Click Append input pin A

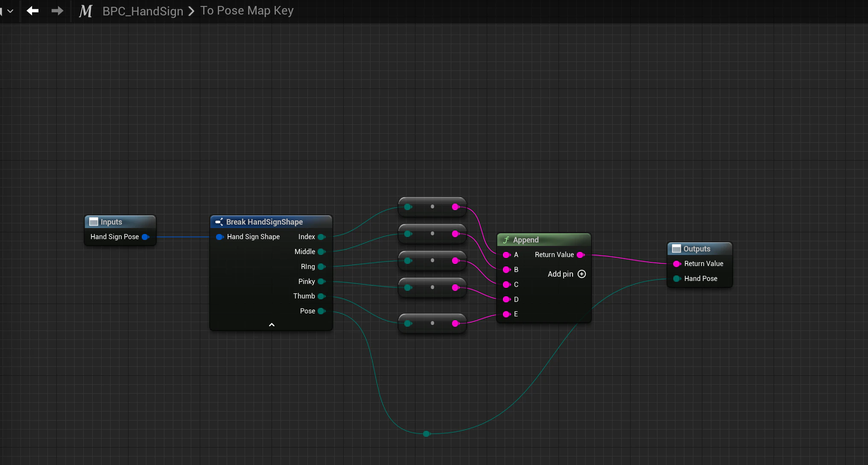click(507, 255)
